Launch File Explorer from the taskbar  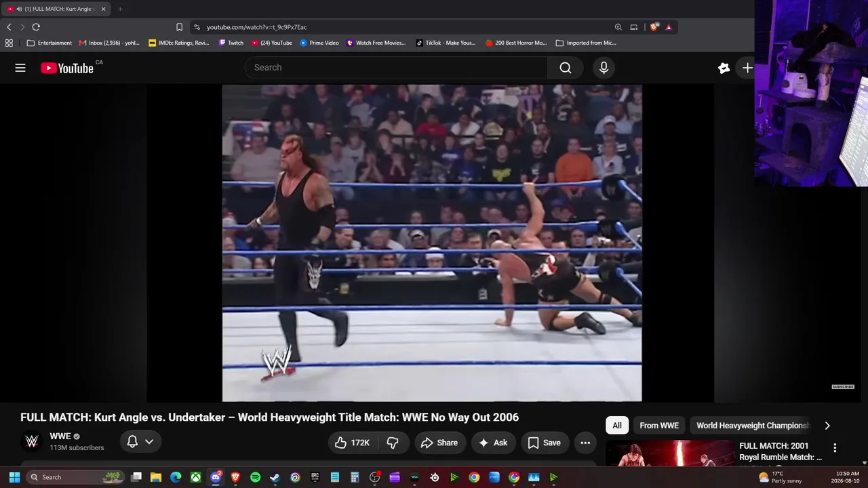(156, 477)
